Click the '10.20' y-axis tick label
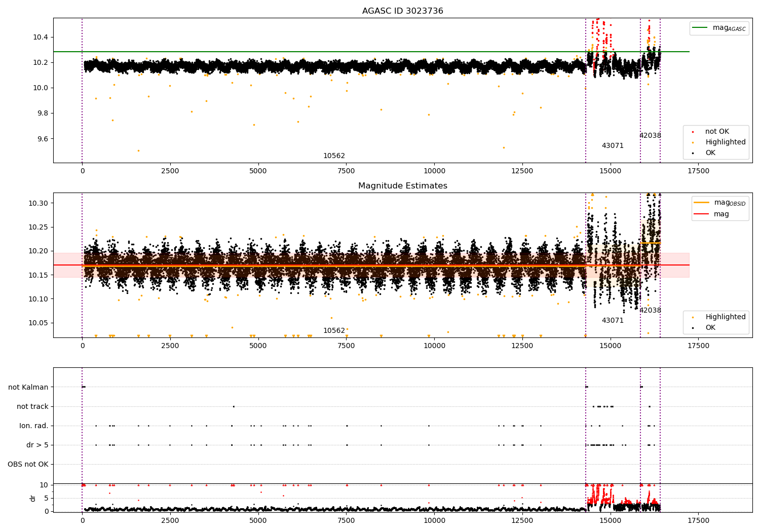The width and height of the screenshot is (760, 532). point(39,251)
